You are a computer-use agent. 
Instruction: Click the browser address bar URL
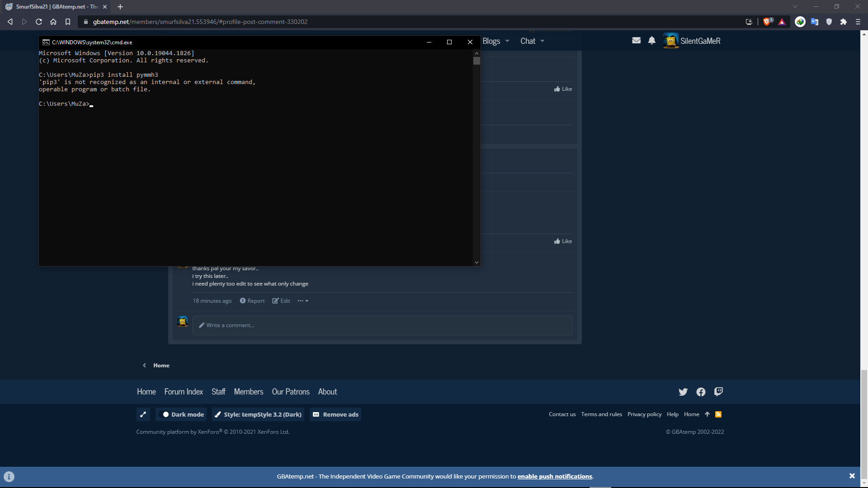[200, 22]
